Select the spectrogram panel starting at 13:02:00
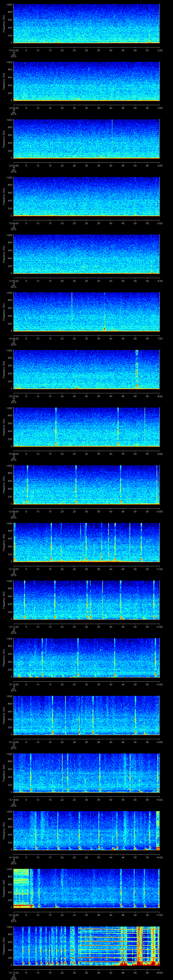The height and width of the screenshot is (980, 173). point(86,81)
